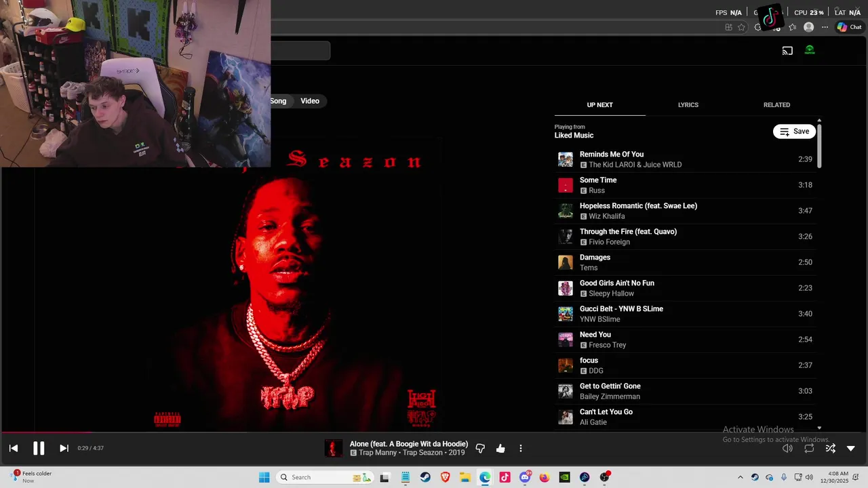Open Steam from the taskbar

425,477
